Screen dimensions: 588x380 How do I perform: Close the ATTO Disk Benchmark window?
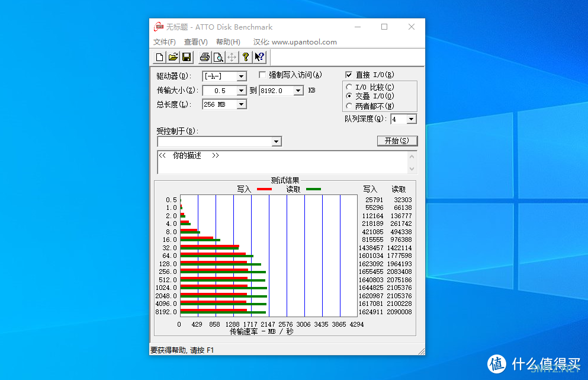pyautogui.click(x=412, y=27)
